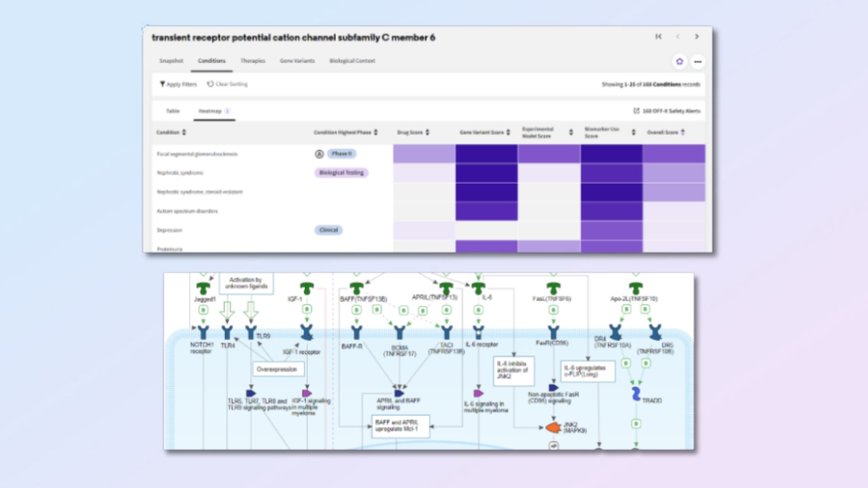
Task: Click the Clear Sorting reset icon
Action: click(x=210, y=84)
